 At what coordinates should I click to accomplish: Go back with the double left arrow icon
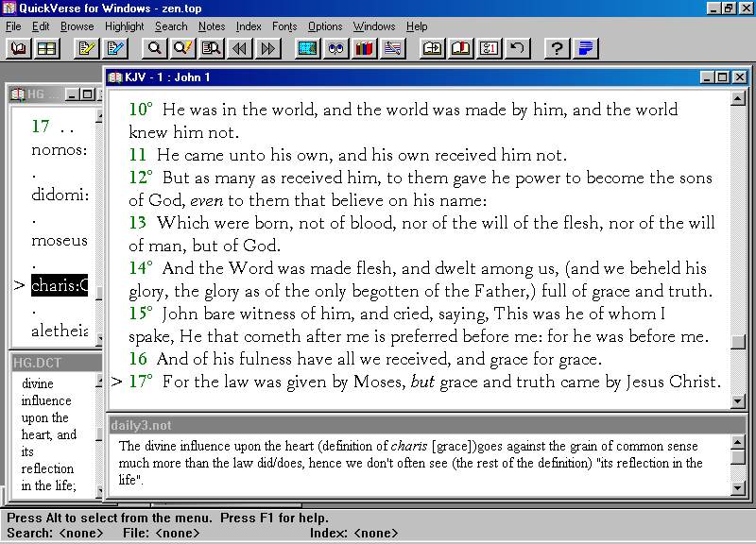pyautogui.click(x=240, y=48)
